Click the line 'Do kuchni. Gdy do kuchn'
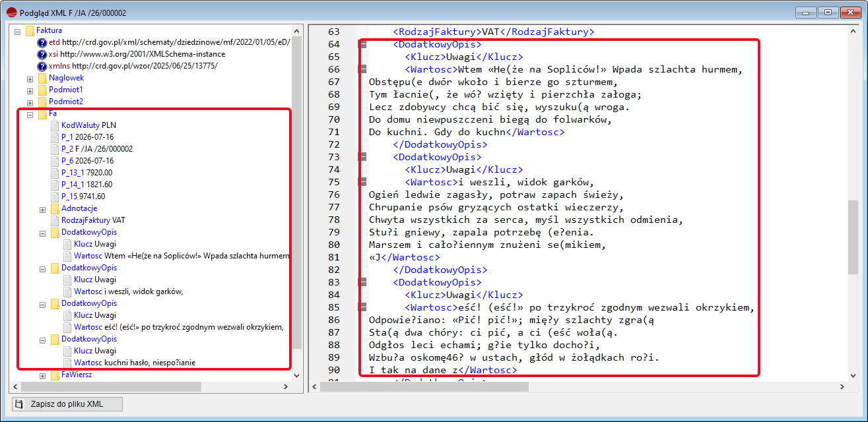 [467, 132]
